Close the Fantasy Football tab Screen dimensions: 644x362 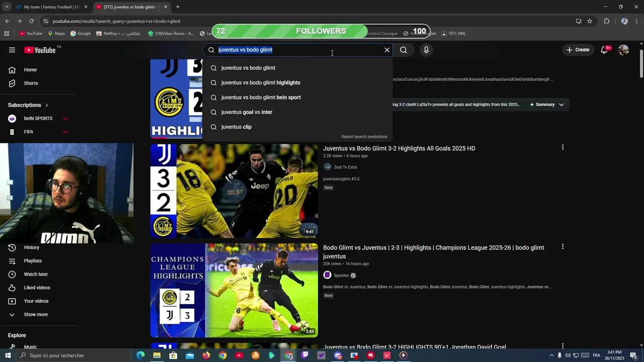coord(86,7)
